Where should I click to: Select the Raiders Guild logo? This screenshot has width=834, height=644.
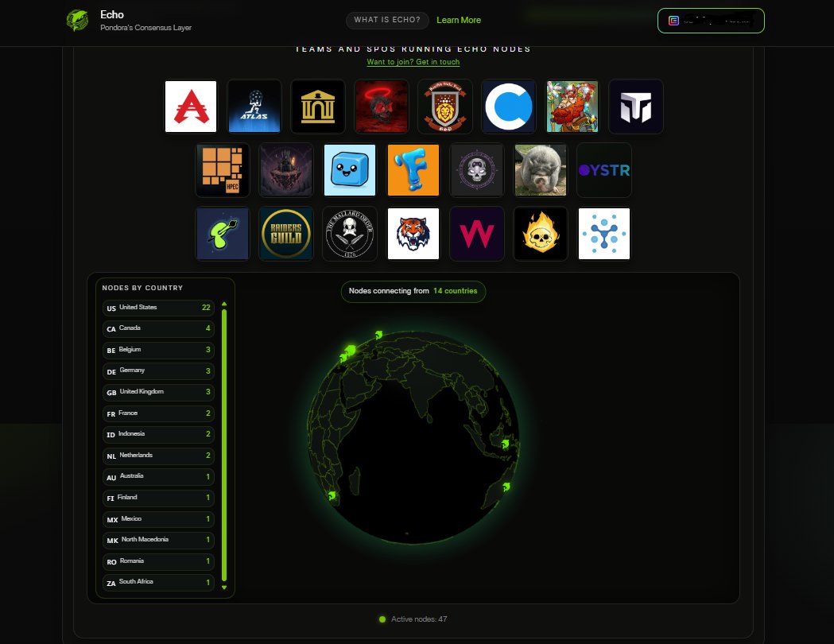[x=286, y=234]
